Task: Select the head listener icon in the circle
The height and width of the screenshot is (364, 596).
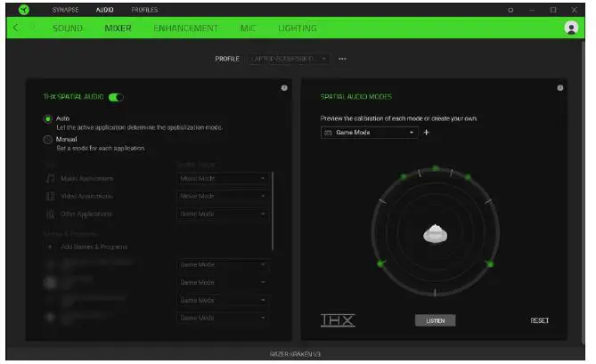Action: 436,233
